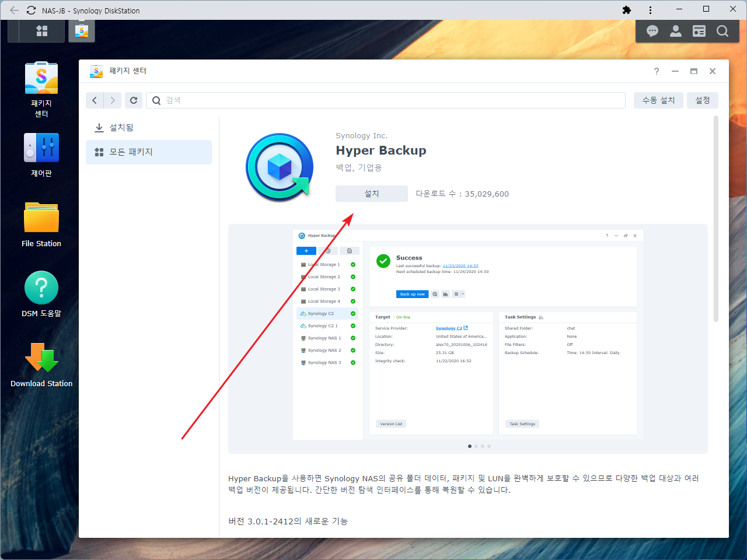Open the notifications chat bubble icon
This screenshot has width=747, height=560.
pyautogui.click(x=652, y=31)
